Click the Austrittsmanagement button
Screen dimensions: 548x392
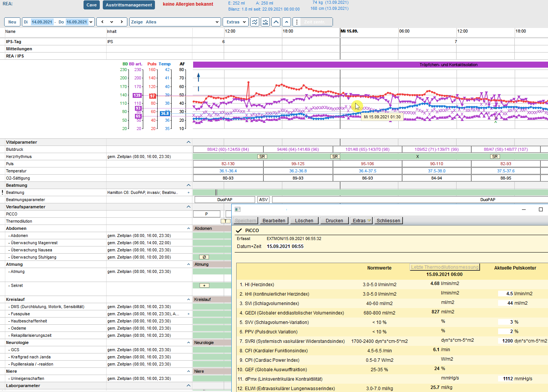point(129,5)
